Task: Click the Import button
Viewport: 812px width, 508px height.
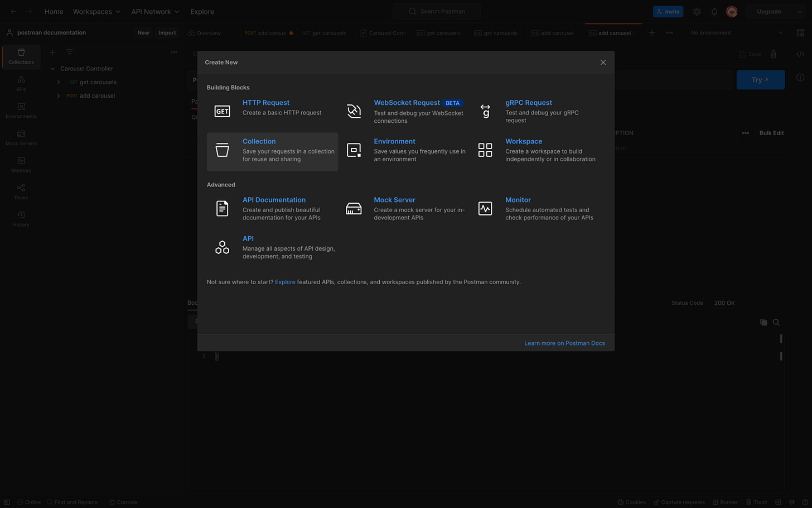Action: pyautogui.click(x=167, y=33)
